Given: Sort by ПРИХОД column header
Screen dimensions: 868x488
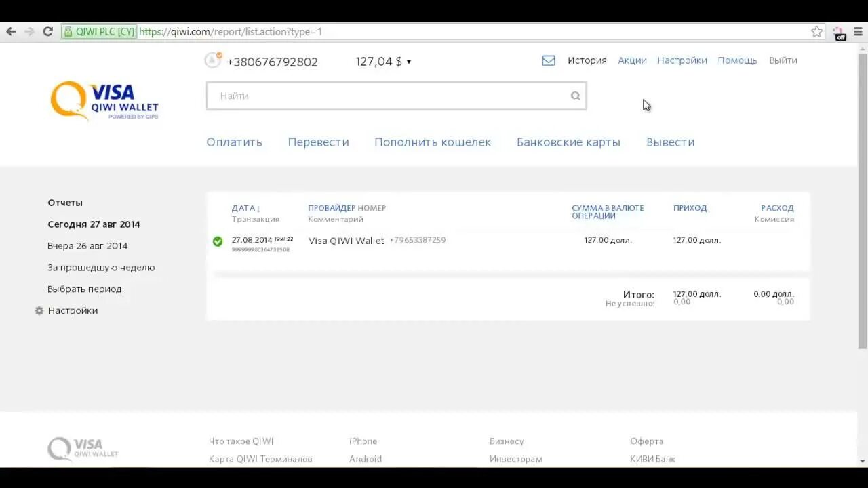Looking at the screenshot, I should [x=690, y=208].
